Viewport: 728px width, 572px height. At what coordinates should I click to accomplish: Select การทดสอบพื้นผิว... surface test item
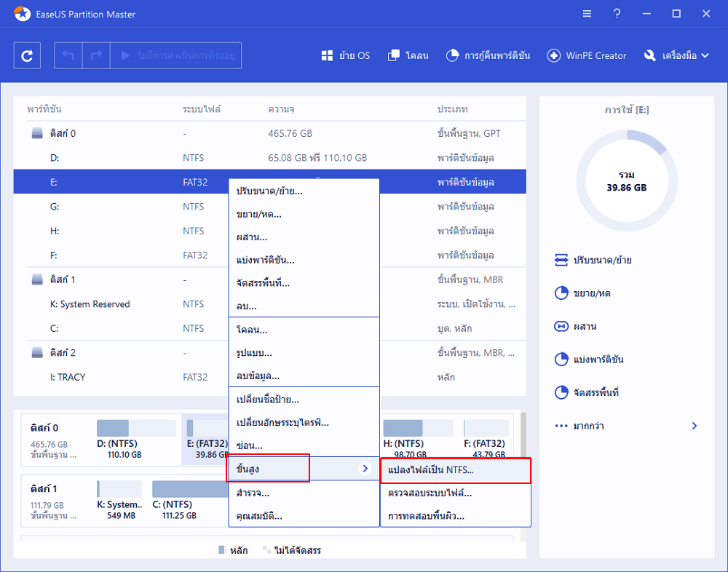point(456,516)
